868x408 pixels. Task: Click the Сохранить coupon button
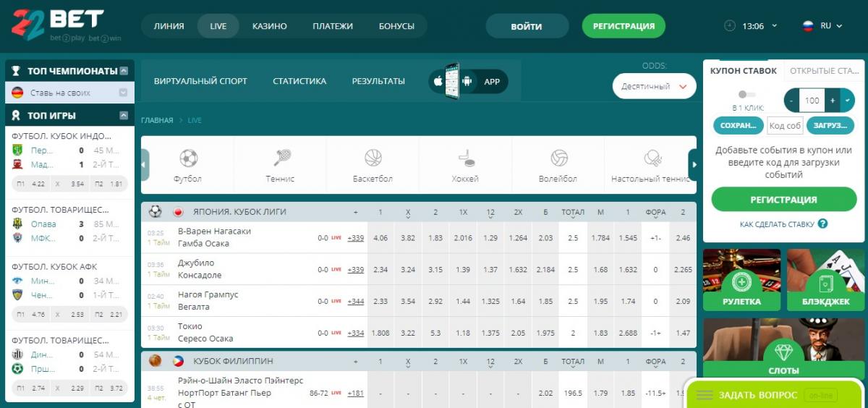pyautogui.click(x=739, y=126)
